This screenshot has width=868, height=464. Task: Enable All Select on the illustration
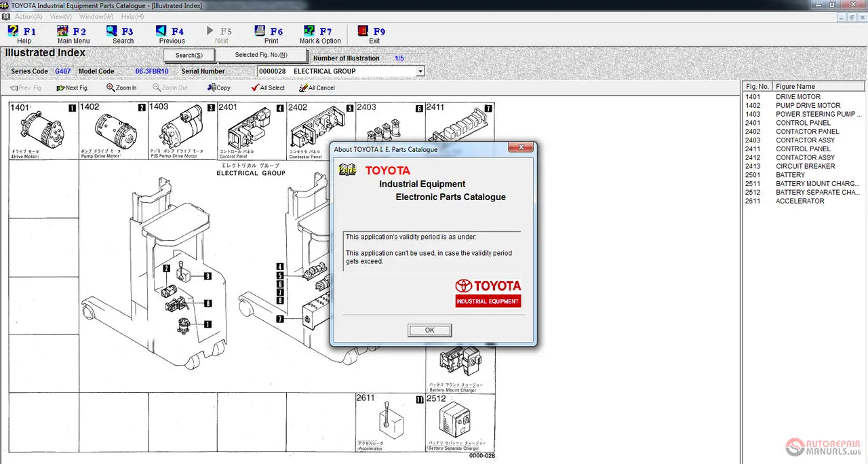click(267, 87)
